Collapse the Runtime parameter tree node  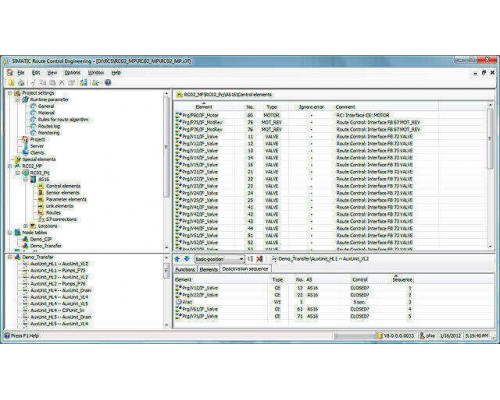[x=18, y=100]
